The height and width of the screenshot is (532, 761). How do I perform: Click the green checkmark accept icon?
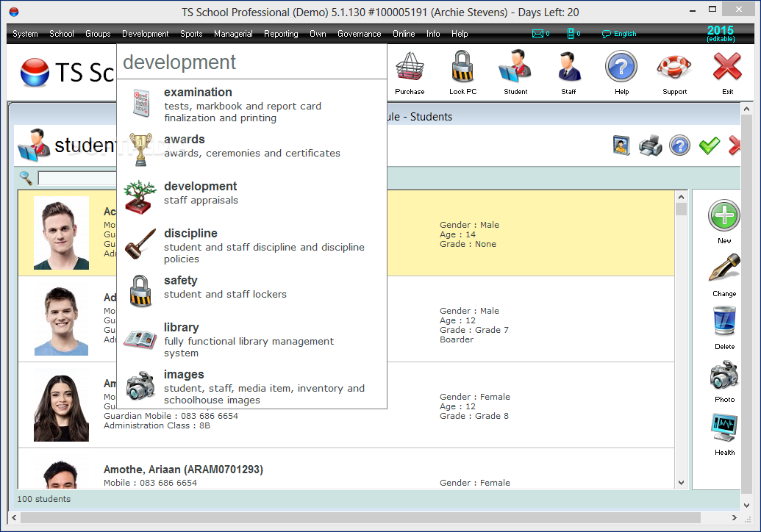(709, 145)
